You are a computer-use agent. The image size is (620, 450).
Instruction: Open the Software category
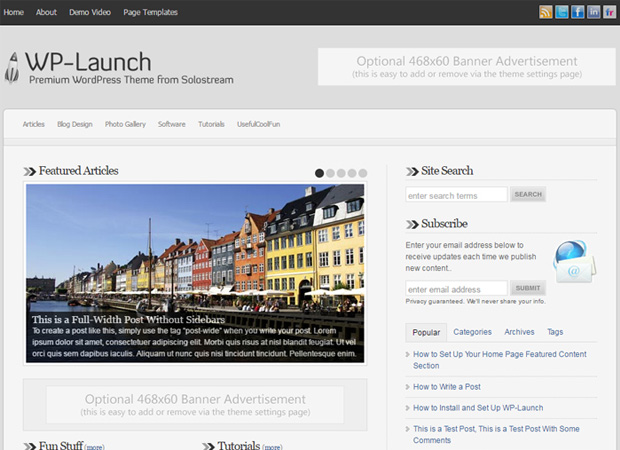172,124
